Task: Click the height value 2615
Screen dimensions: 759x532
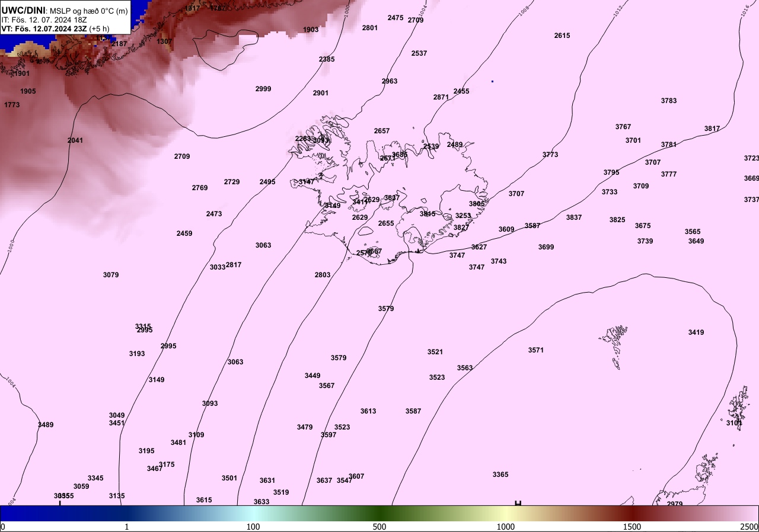Action: [562, 36]
